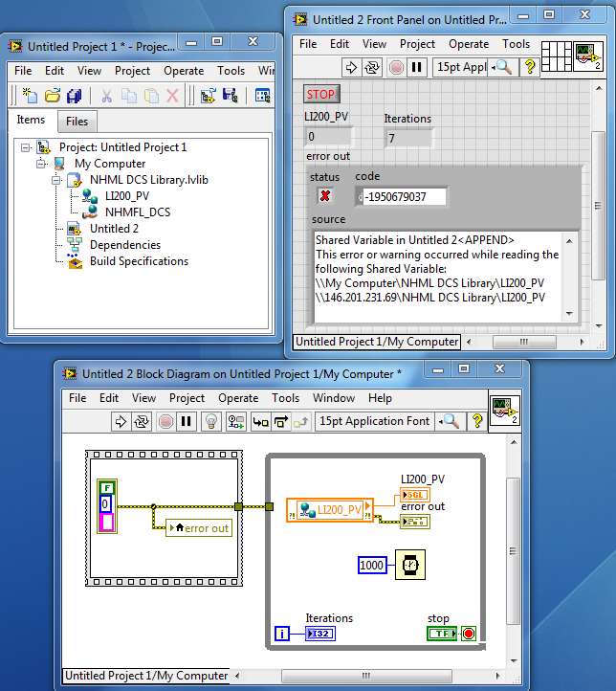Click Abort Execution in Front Panel toolbar
The width and height of the screenshot is (616, 691).
tap(396, 67)
